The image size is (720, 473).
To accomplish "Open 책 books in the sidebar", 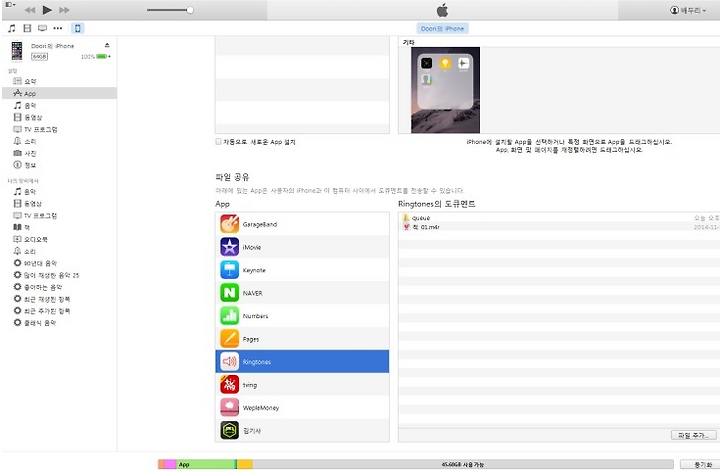I will (59, 227).
